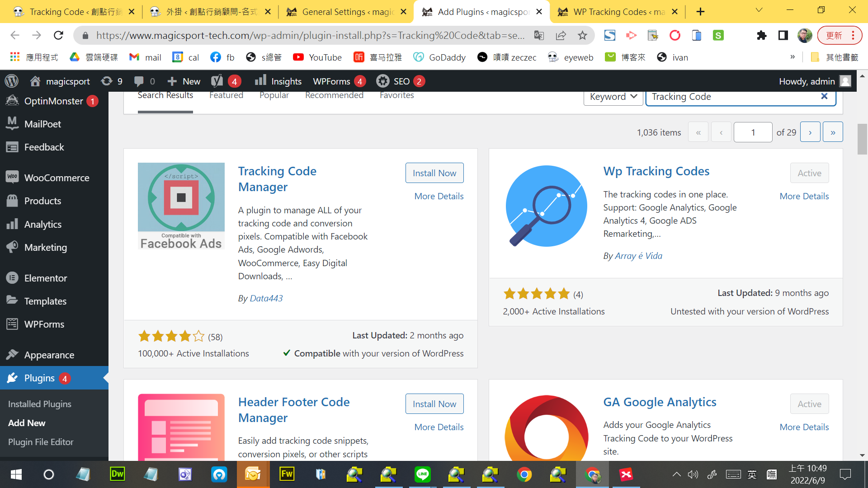Bookmark this page with the star icon

click(582, 35)
